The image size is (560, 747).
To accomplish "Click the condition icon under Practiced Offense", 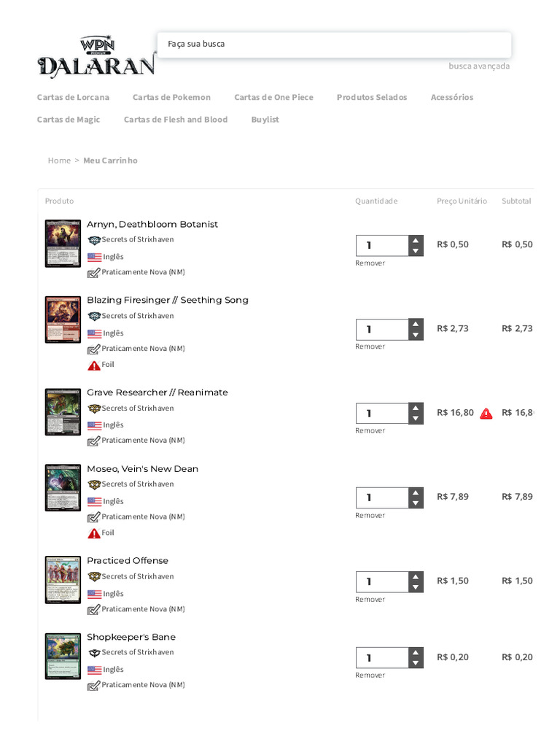I will (x=94, y=609).
